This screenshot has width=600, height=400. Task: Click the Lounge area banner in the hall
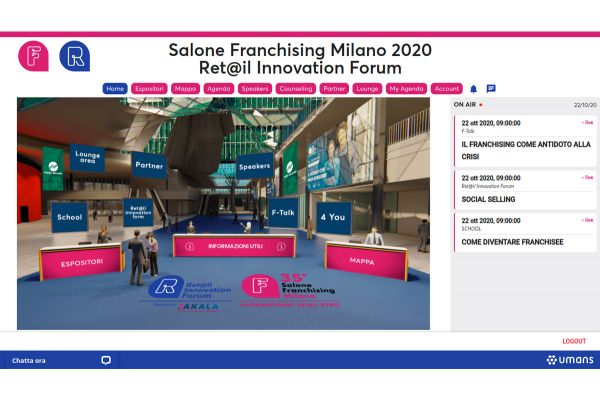pyautogui.click(x=87, y=157)
